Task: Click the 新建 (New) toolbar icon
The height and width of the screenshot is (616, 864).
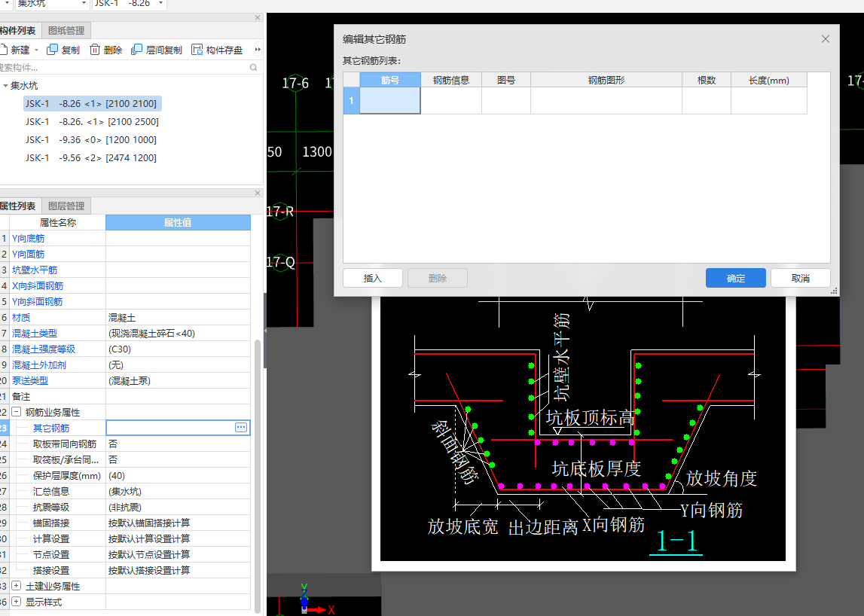Action: click(3, 50)
